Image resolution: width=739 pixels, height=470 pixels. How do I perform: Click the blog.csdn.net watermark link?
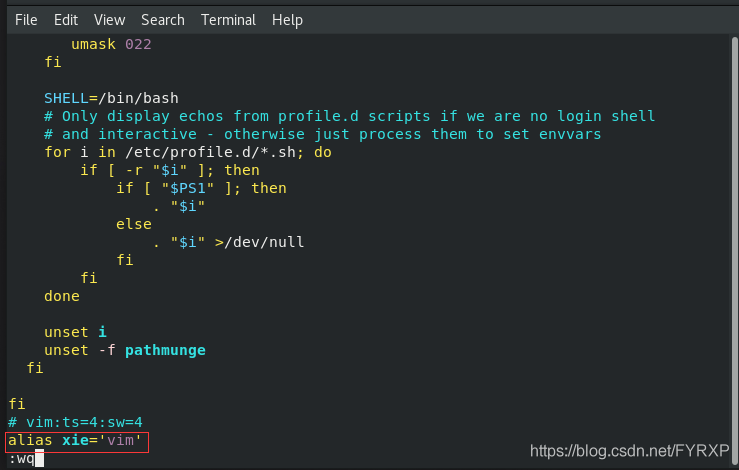click(629, 451)
